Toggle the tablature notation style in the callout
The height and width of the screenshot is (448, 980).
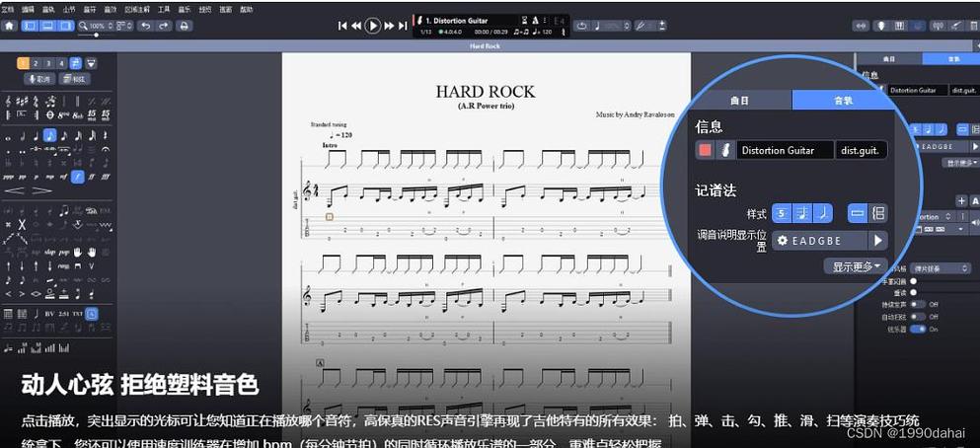tap(782, 214)
